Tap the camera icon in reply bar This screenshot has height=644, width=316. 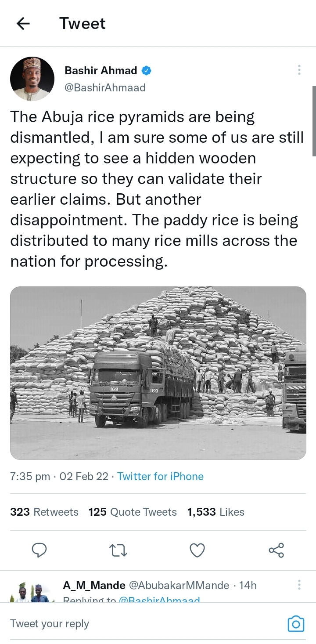click(x=296, y=624)
